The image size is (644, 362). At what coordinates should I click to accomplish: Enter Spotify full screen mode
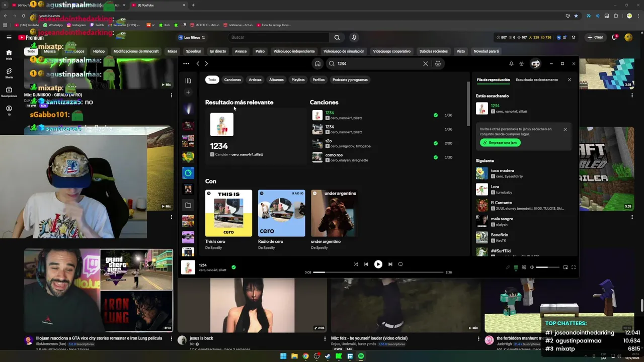click(574, 267)
